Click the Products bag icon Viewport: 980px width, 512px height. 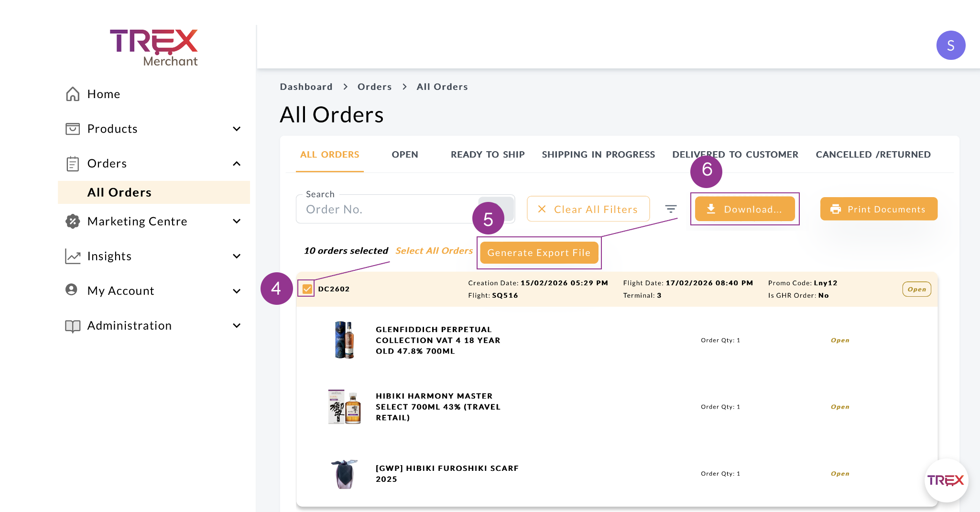point(73,129)
